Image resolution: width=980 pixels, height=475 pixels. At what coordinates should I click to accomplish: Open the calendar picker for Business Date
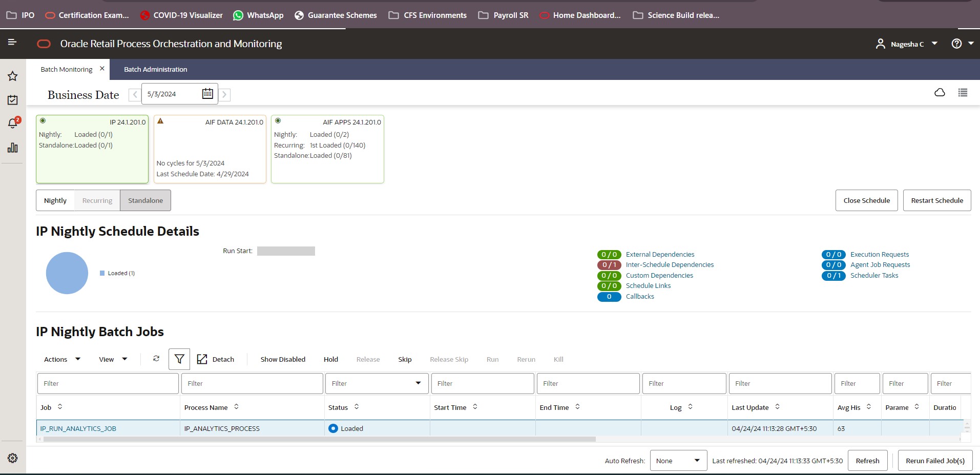click(207, 93)
